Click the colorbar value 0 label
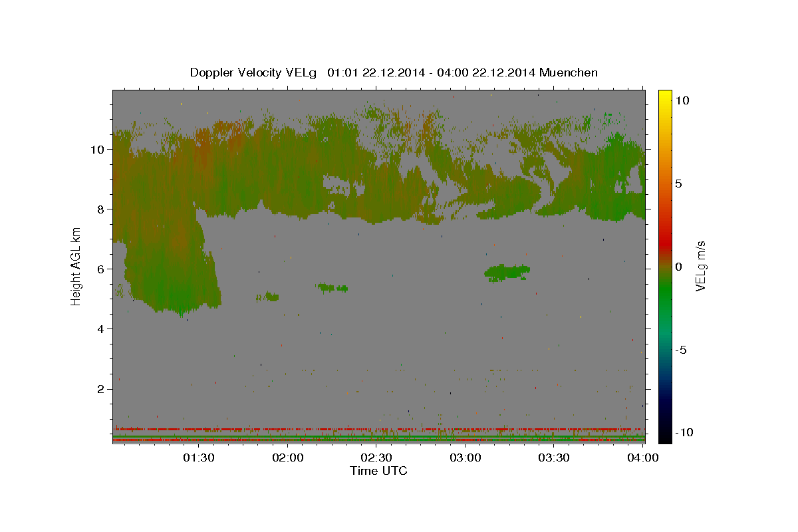 (680, 267)
